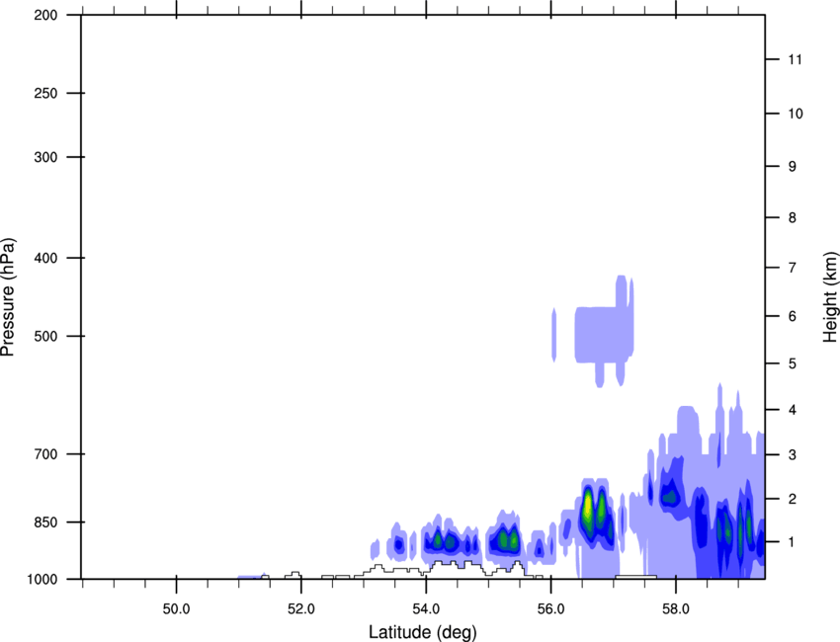
Task: Click the 8 km height label
Action: point(793,217)
